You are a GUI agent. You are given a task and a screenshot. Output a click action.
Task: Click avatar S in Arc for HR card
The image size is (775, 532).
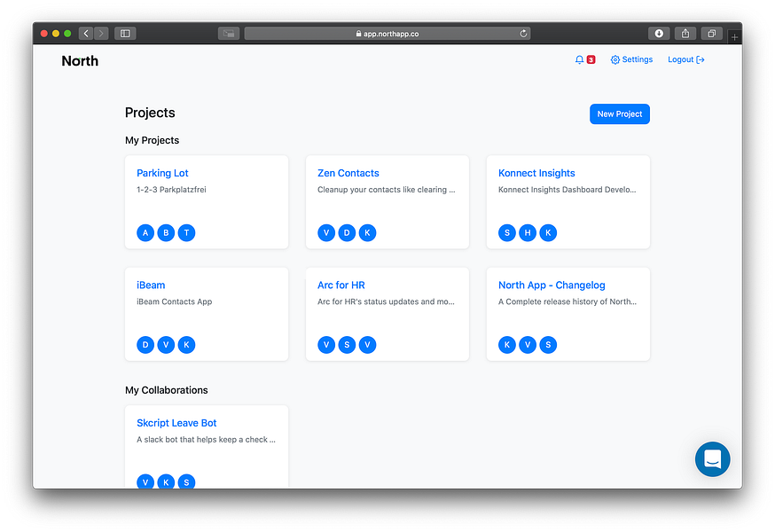pos(347,345)
